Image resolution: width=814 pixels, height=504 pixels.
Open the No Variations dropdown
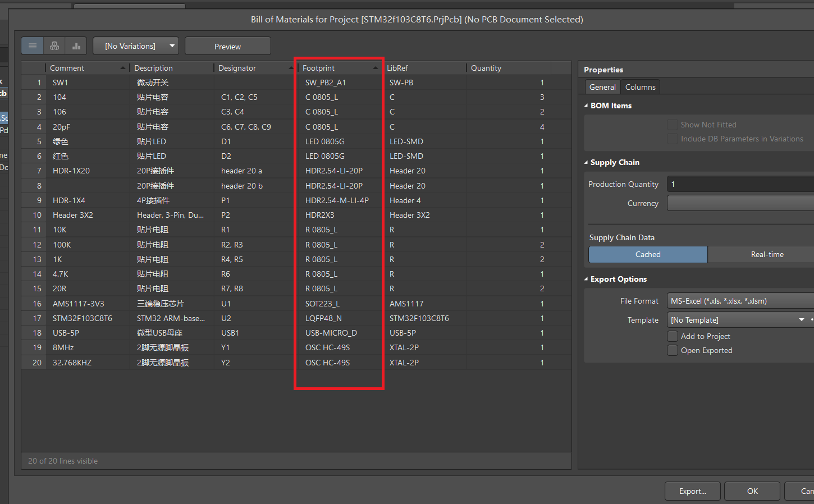click(135, 46)
